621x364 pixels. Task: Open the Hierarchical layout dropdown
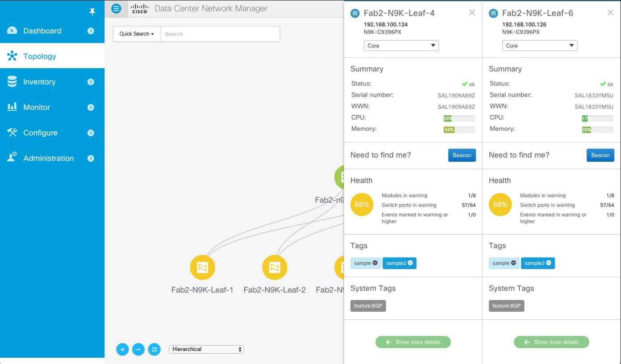207,349
